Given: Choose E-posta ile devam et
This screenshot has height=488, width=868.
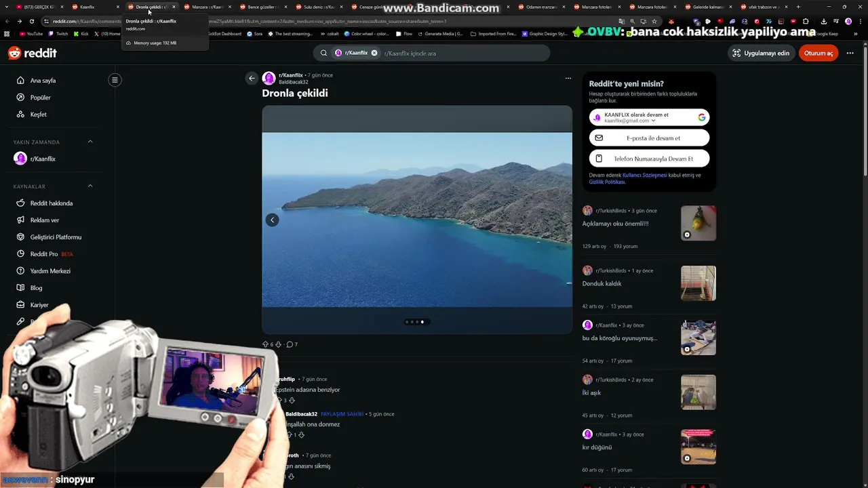Looking at the screenshot, I should pyautogui.click(x=649, y=138).
